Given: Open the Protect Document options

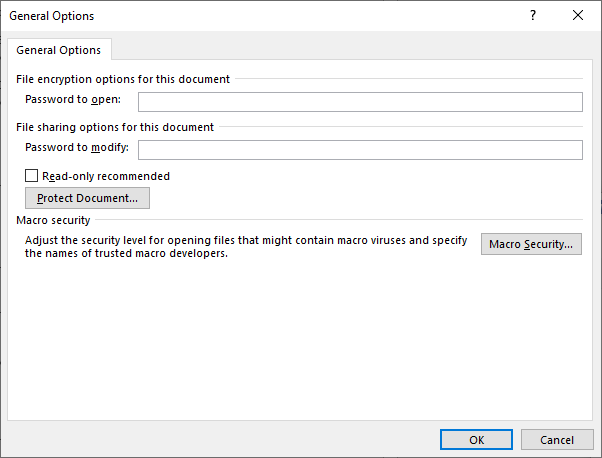Looking at the screenshot, I should click(x=87, y=198).
